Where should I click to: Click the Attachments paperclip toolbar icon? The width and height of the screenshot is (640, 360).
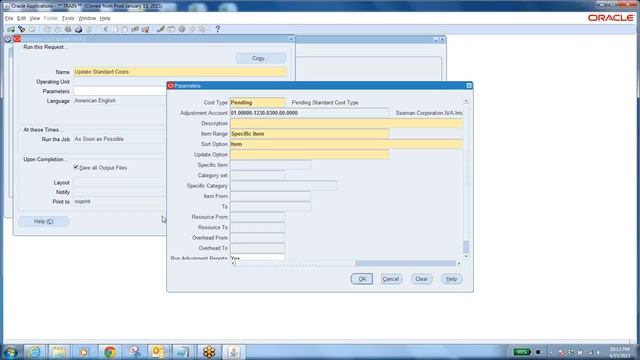[x=192, y=29]
